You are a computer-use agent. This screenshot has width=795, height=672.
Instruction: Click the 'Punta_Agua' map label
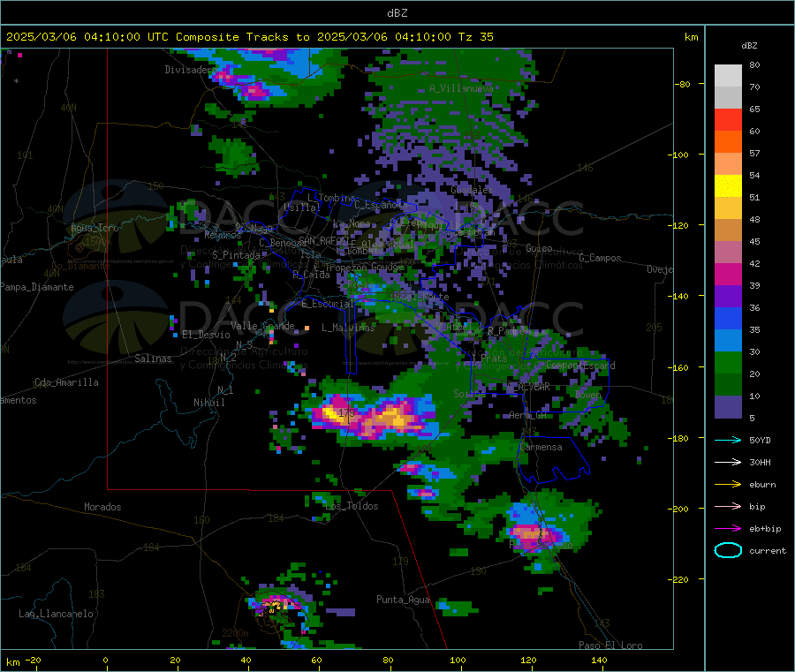click(x=403, y=600)
